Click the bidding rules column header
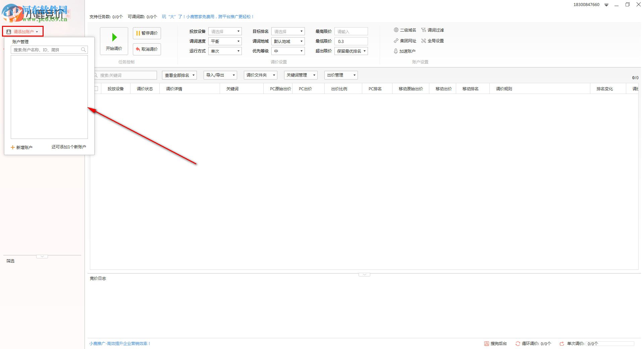The image size is (644, 349). (x=540, y=89)
